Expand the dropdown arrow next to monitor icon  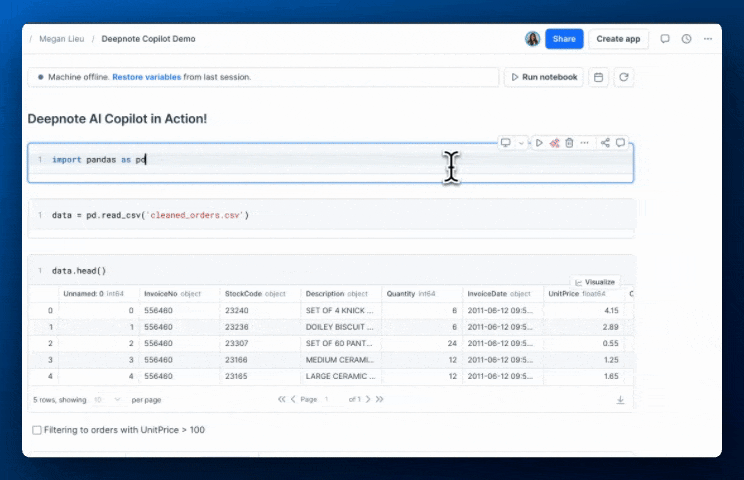tap(521, 143)
